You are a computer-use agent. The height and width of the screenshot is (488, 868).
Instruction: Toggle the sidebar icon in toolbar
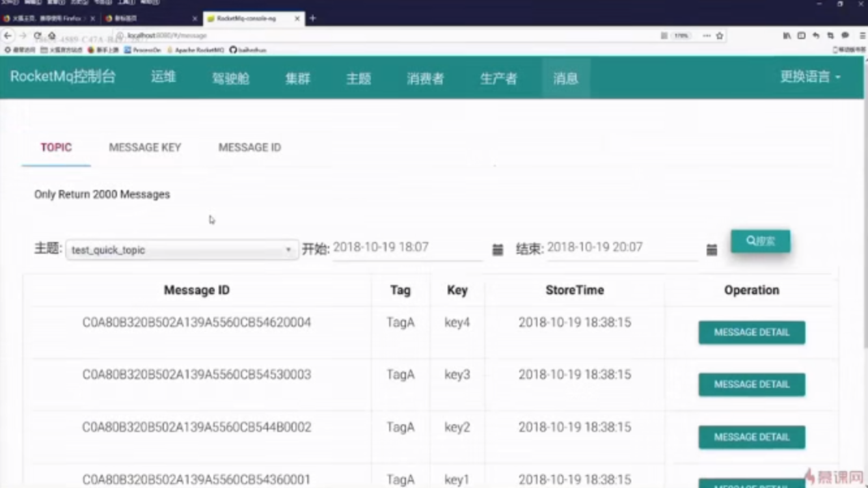coord(802,36)
